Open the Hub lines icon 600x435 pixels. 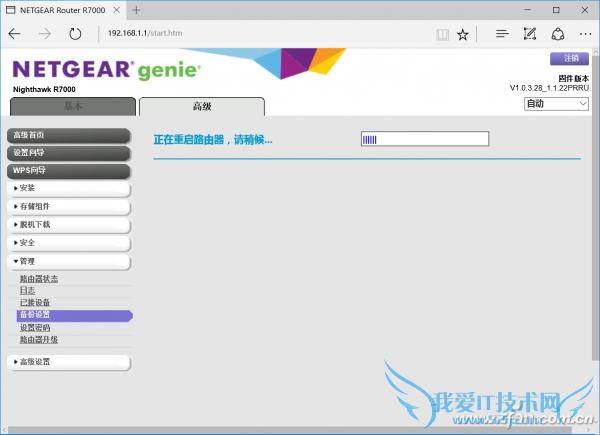(502, 34)
